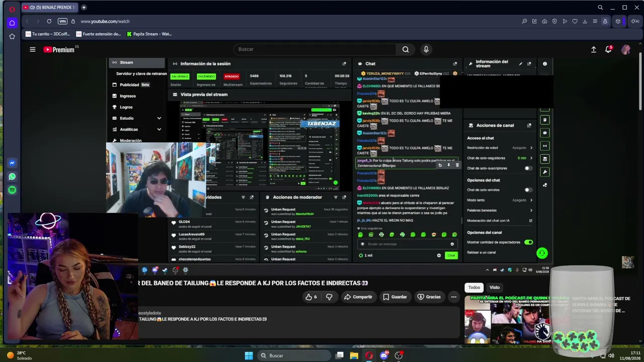Open the Opera AI assistant button
This screenshot has height=362, width=644.
coord(635,21)
